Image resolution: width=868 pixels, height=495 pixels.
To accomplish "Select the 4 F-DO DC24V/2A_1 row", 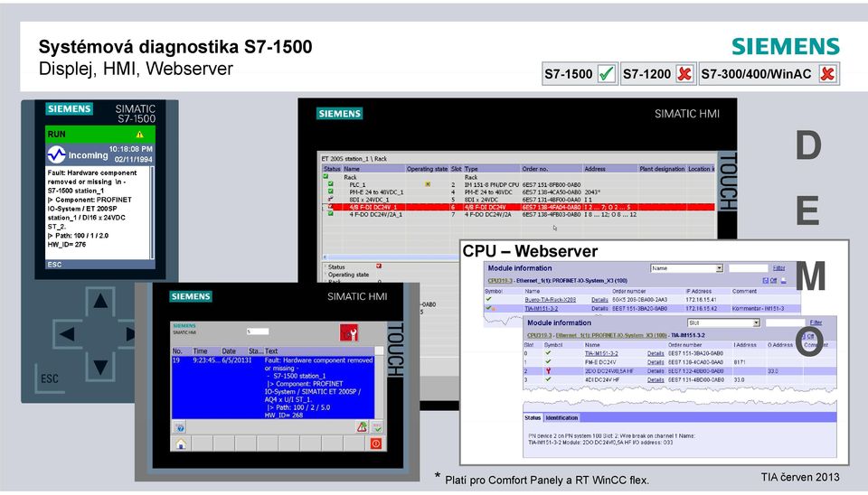I will pyautogui.click(x=518, y=215).
